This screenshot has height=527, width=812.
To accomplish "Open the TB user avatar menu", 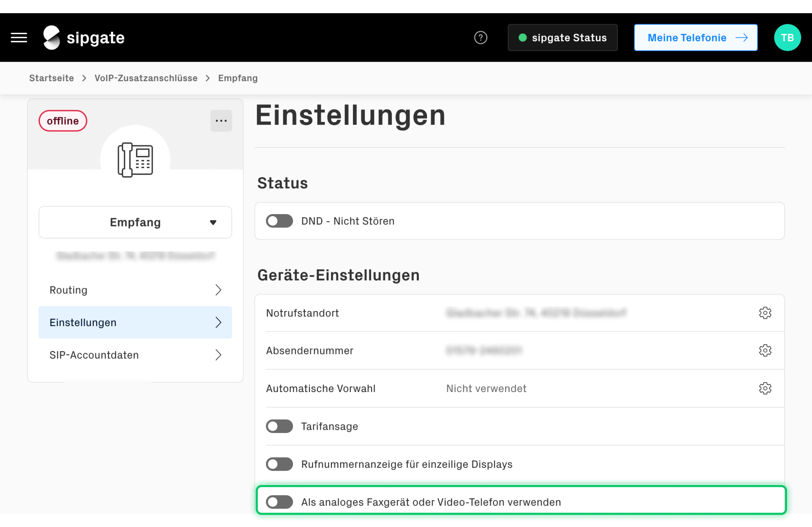I will pyautogui.click(x=787, y=37).
